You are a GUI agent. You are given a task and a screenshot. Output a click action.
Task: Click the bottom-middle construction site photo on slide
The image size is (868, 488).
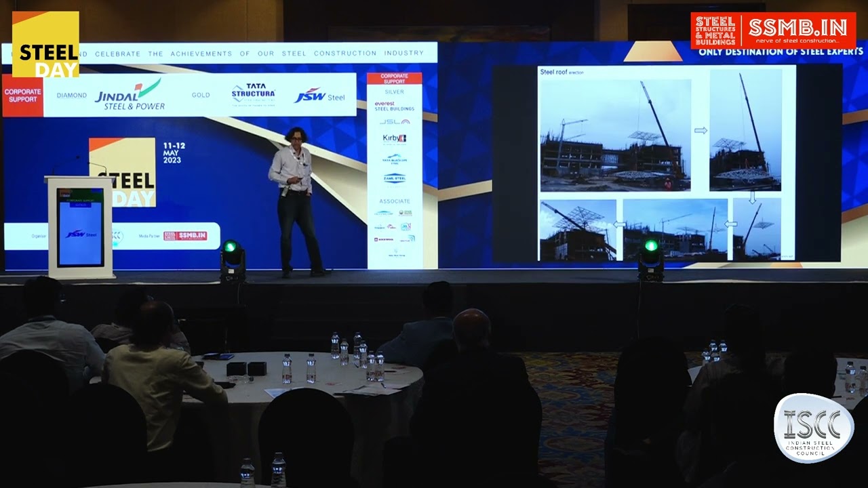click(675, 229)
